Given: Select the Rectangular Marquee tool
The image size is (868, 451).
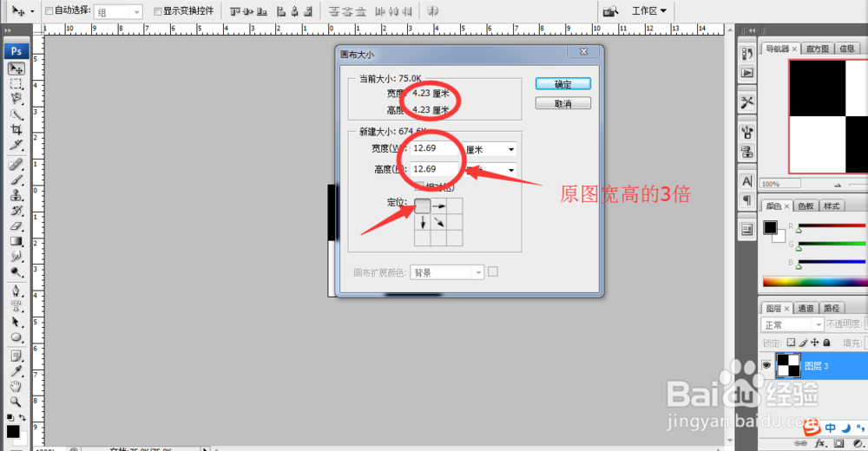Looking at the screenshot, I should pyautogui.click(x=16, y=83).
